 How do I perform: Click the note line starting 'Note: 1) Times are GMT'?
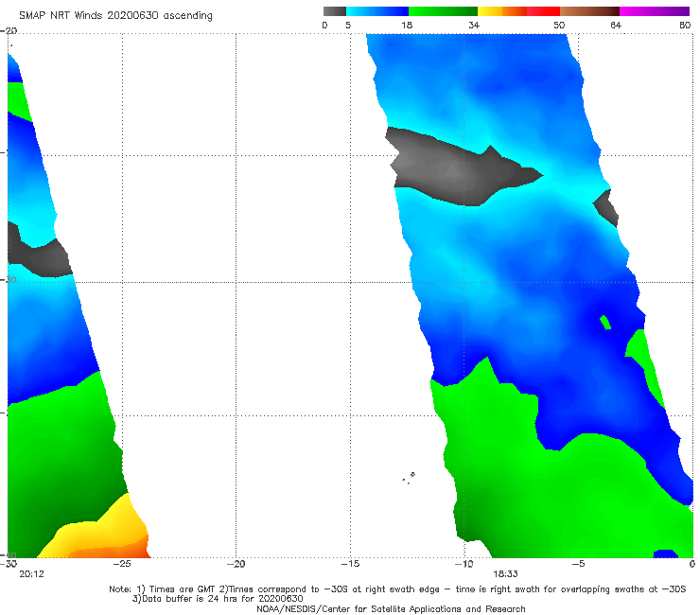(x=397, y=589)
